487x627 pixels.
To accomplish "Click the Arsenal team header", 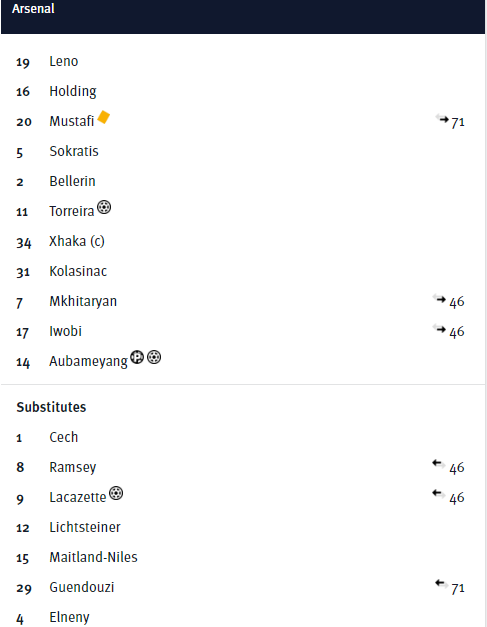I will click(x=243, y=16).
